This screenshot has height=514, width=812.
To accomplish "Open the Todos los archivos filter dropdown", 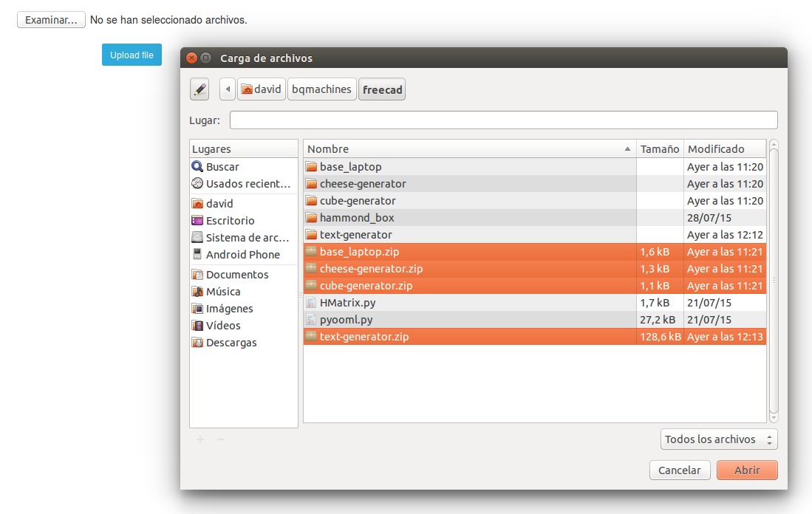I will (x=719, y=439).
